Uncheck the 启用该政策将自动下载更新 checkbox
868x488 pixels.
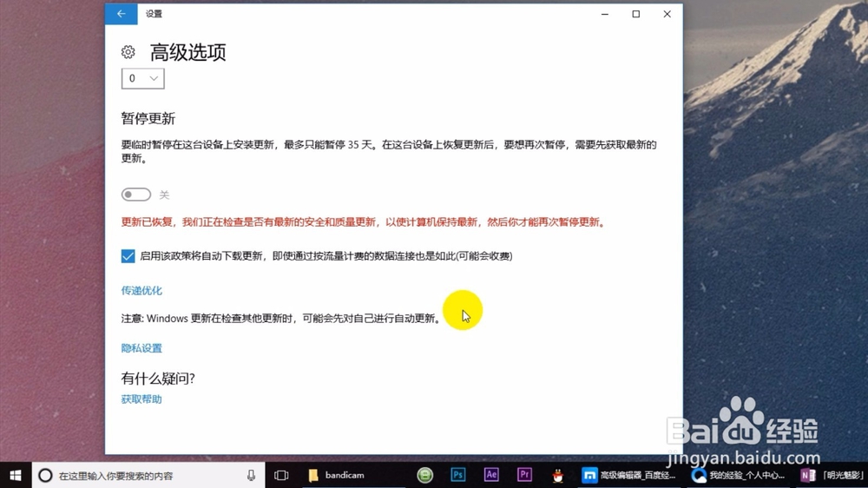click(128, 256)
